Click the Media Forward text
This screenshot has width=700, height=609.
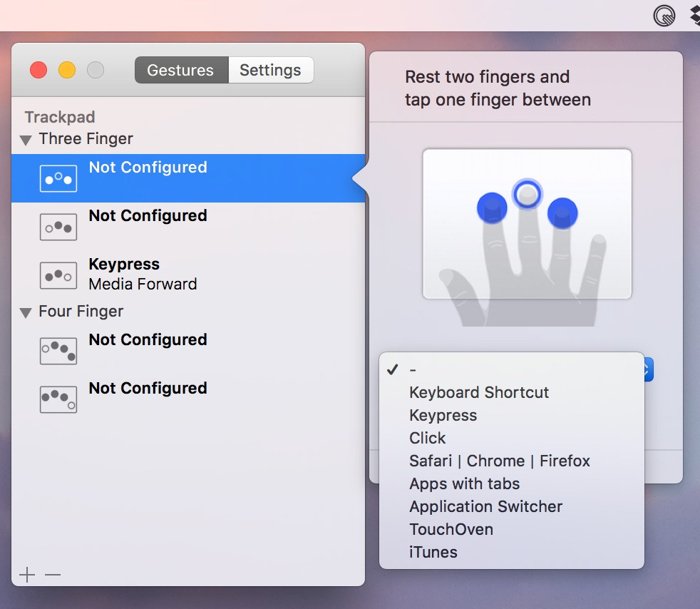(x=143, y=284)
